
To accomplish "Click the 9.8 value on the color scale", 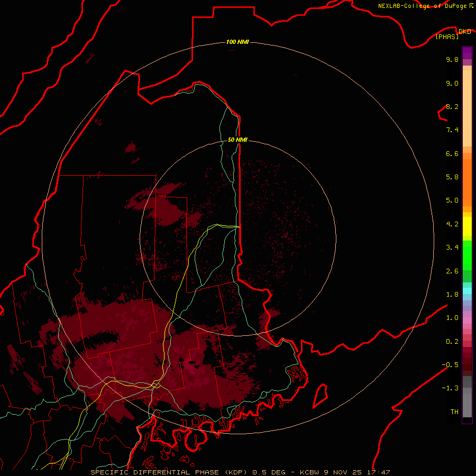I will coord(452,59).
